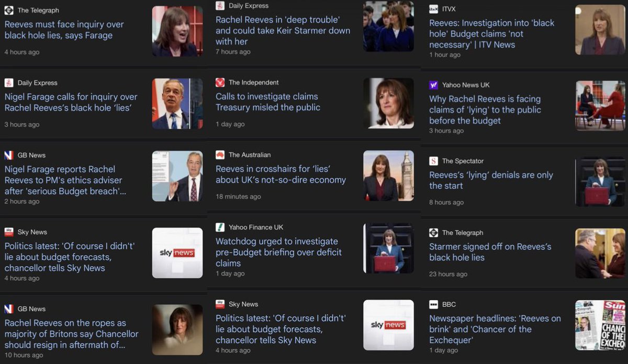Click thumbnail beside ITVX Reeves investigation story
Screen dimensions: 628x364
point(600,30)
